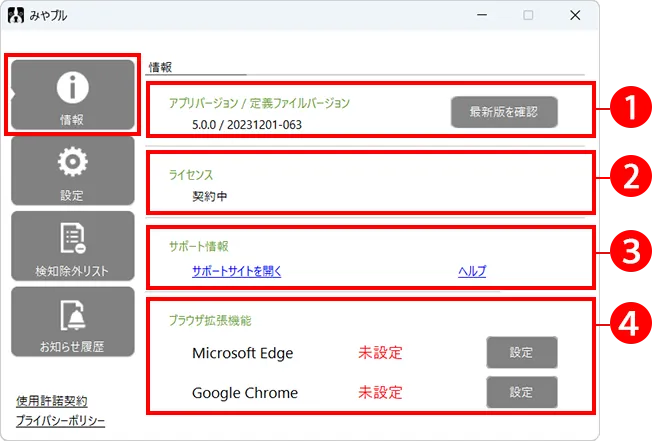Minimize the みやブル window

tap(482, 15)
